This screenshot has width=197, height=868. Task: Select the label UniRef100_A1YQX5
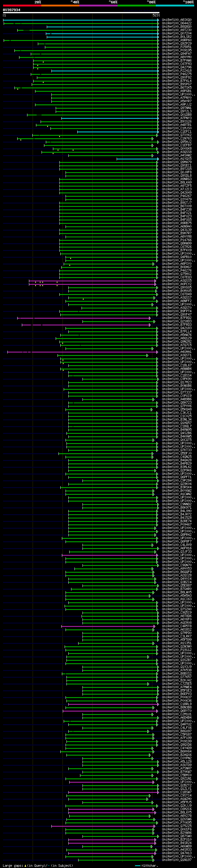177,159
